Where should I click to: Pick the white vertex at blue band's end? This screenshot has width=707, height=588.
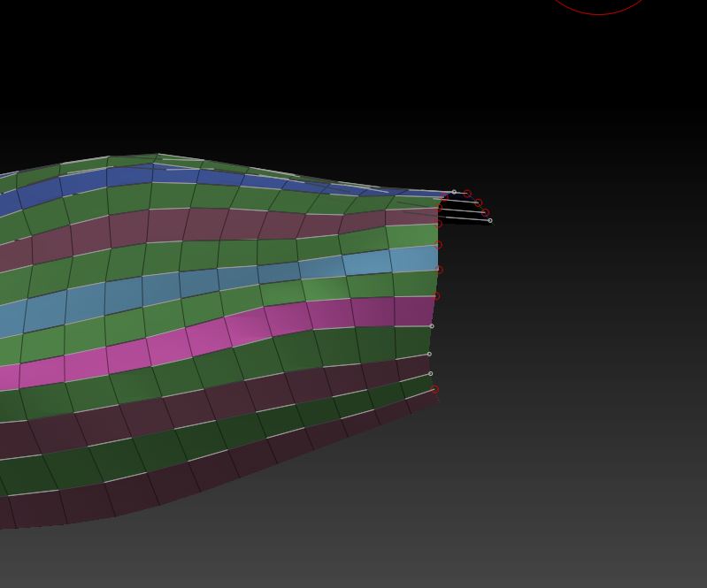pos(454,192)
